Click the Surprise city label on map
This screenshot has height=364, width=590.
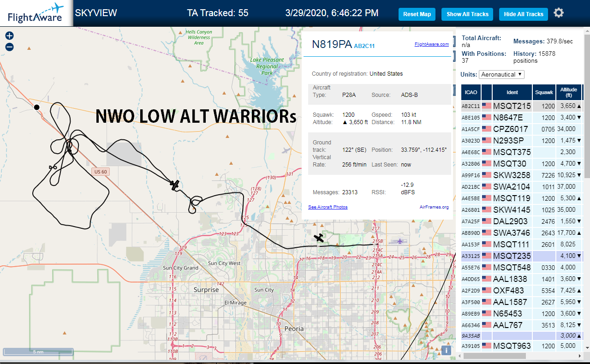pos(206,290)
